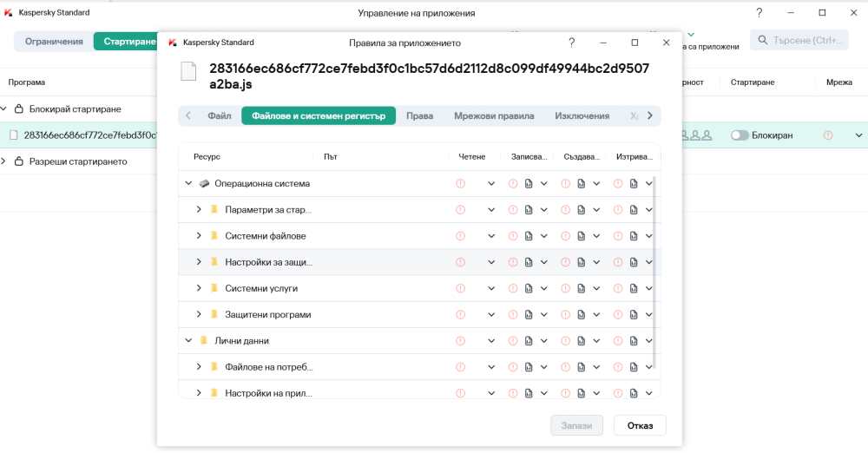Click the Изтриване log icon for Системни услуги
868x453 pixels.
pyautogui.click(x=634, y=288)
